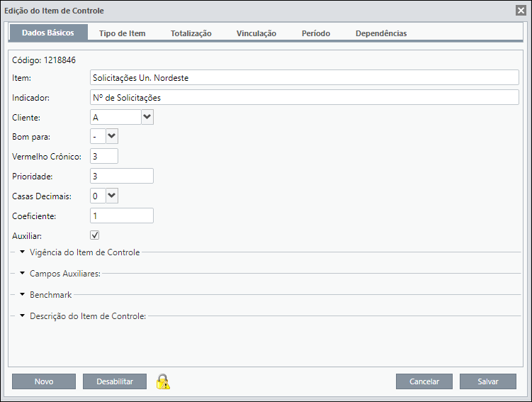Open the Cliente dropdown arrow
532x402 pixels.
pos(147,117)
